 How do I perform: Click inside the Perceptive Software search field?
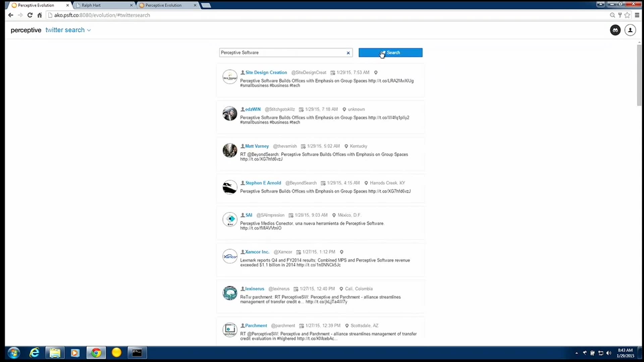[x=282, y=53]
